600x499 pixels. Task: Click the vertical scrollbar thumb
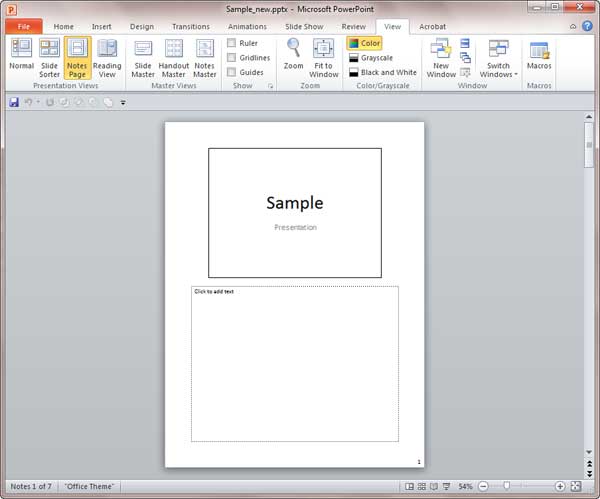click(589, 145)
